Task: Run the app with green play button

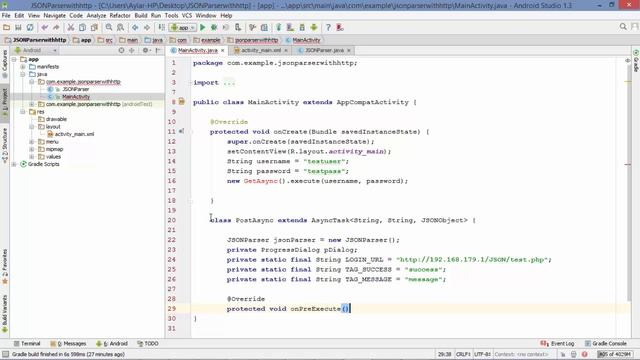Action: pos(202,27)
